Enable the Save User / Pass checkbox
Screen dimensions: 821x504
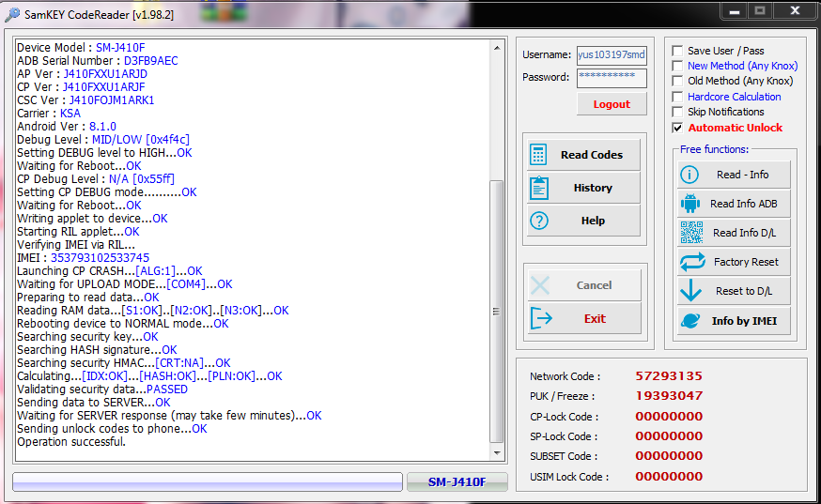(x=677, y=51)
